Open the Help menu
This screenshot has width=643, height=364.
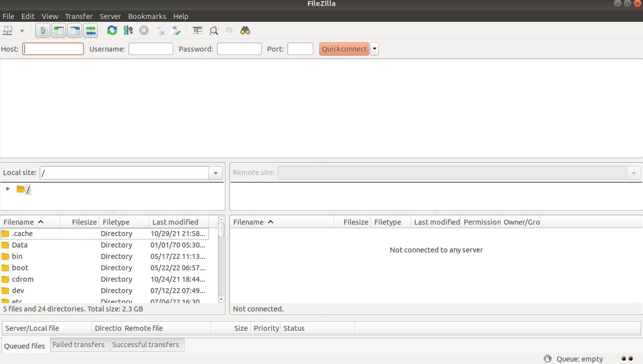pos(181,16)
